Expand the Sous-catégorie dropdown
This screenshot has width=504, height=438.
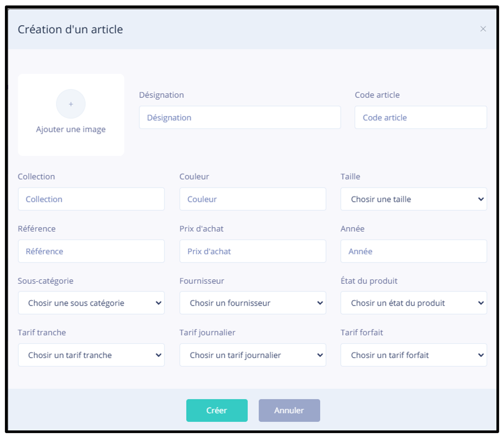pos(91,303)
